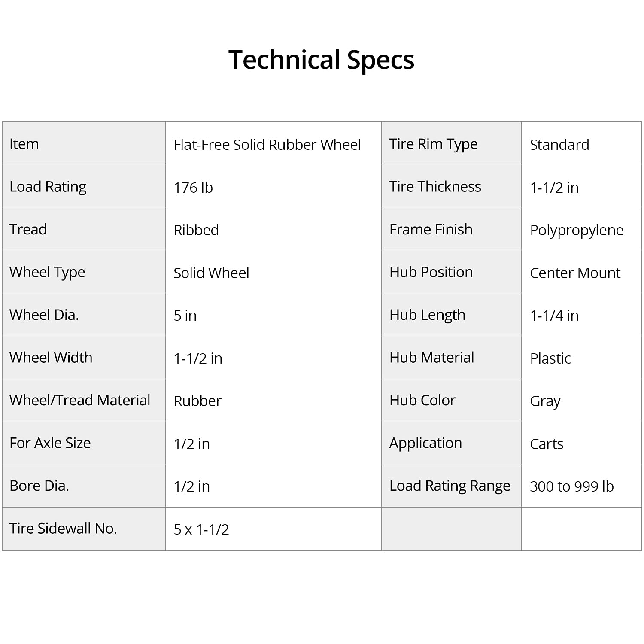This screenshot has height=644, width=644.
Task: Click the Technical Specs heading
Action: pos(321,59)
